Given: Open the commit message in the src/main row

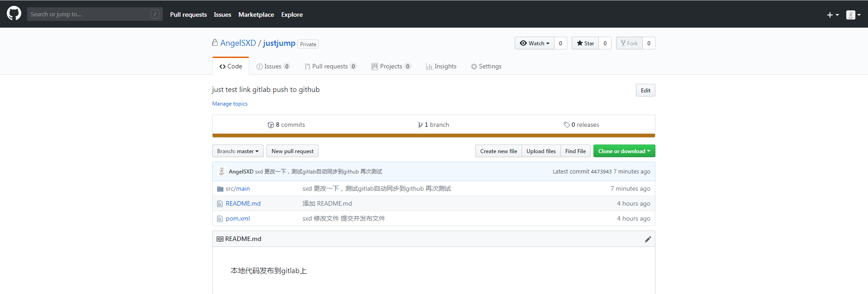Looking at the screenshot, I should pyautogui.click(x=377, y=188).
